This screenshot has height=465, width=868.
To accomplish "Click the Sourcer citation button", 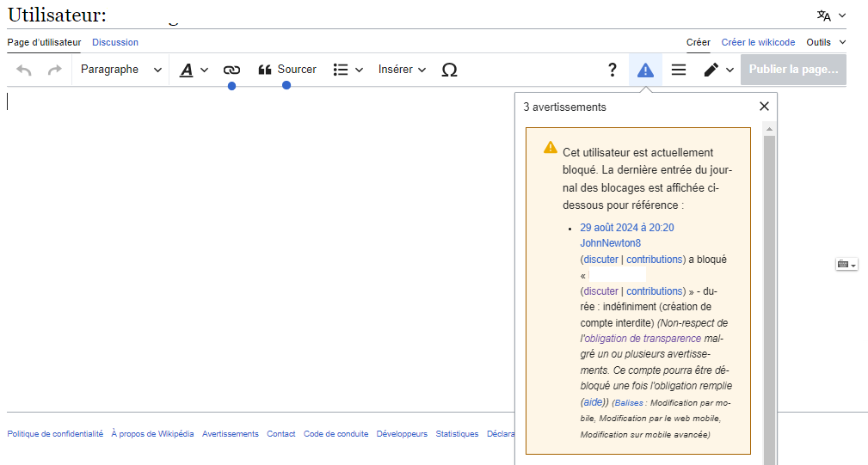I will tap(287, 70).
